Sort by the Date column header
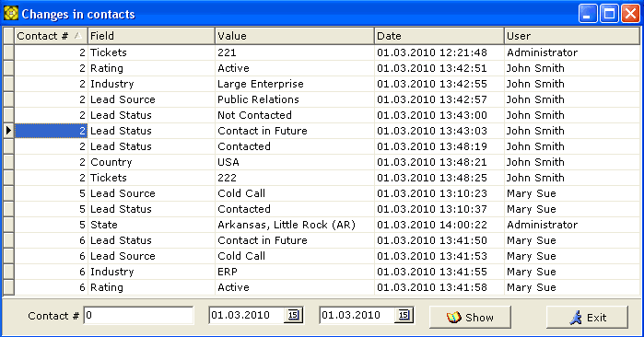The height and width of the screenshot is (337, 644). tap(439, 36)
